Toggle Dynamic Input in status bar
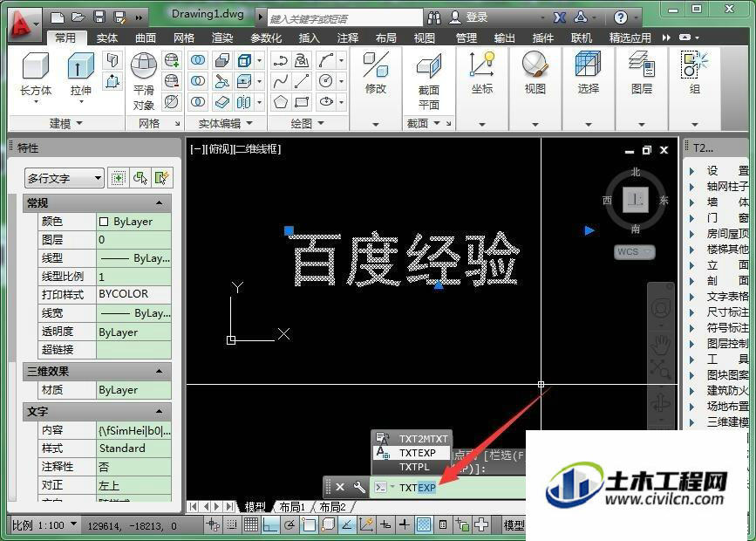This screenshot has height=541, width=756. coord(385,524)
